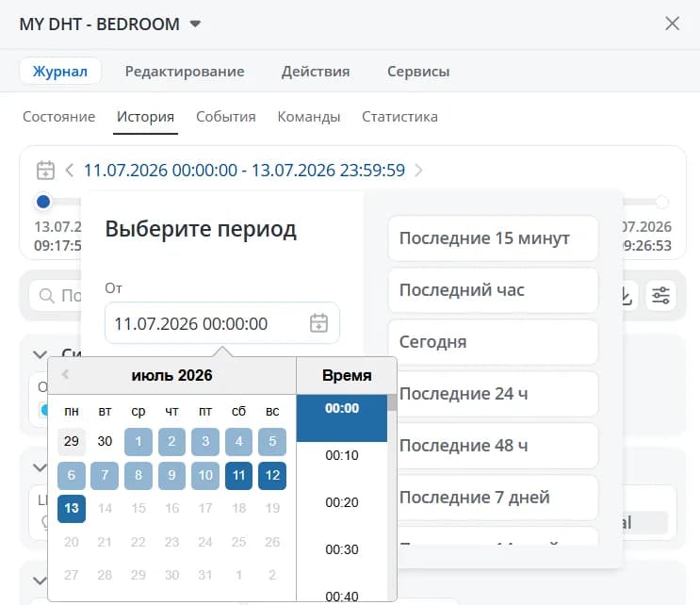700x605 pixels.
Task: Choose Последний час preset
Action: coord(494,290)
